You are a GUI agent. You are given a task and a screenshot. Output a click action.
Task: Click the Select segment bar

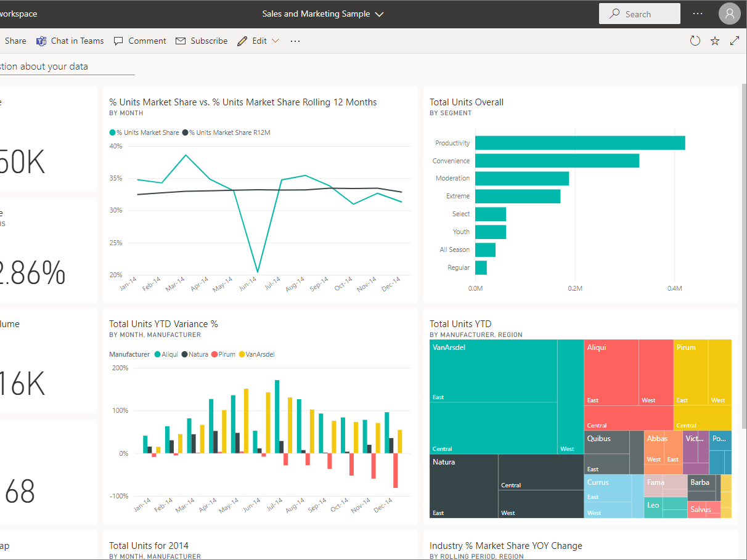[x=491, y=214]
